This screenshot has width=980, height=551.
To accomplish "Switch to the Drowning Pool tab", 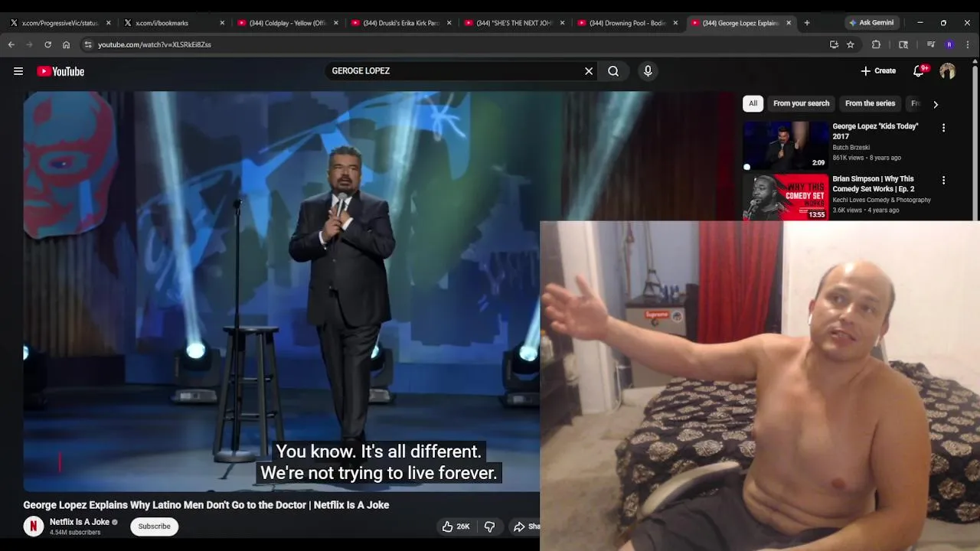I will point(627,23).
